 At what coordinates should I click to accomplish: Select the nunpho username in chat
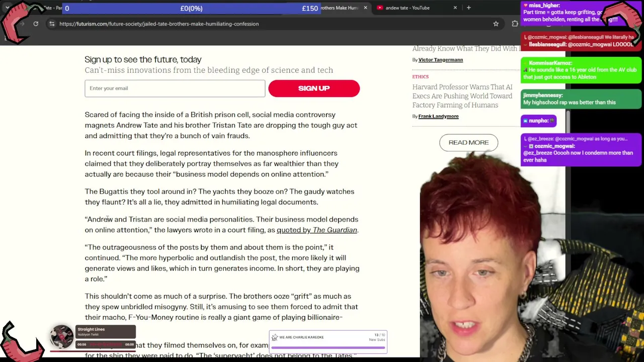click(x=538, y=121)
